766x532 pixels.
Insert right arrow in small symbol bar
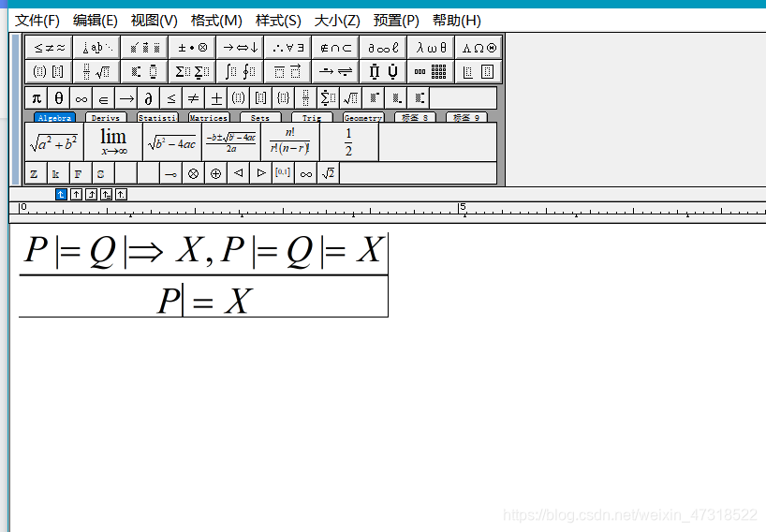point(126,98)
